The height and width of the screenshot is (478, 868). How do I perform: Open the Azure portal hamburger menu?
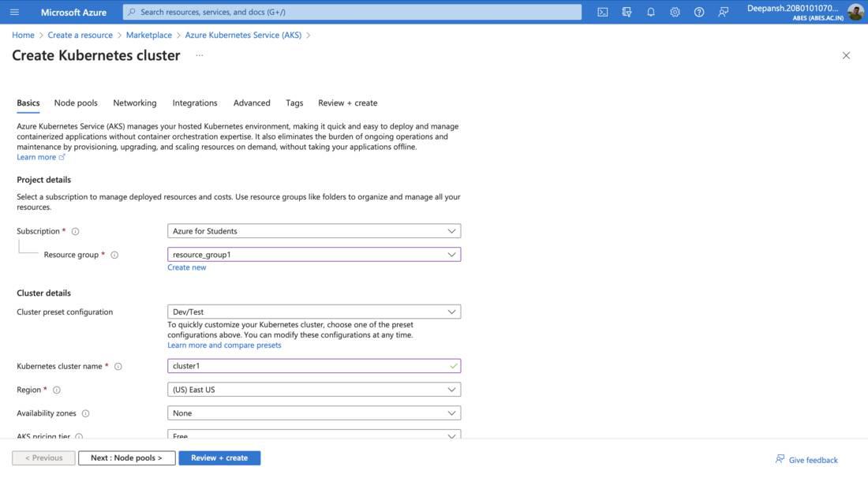(x=14, y=12)
